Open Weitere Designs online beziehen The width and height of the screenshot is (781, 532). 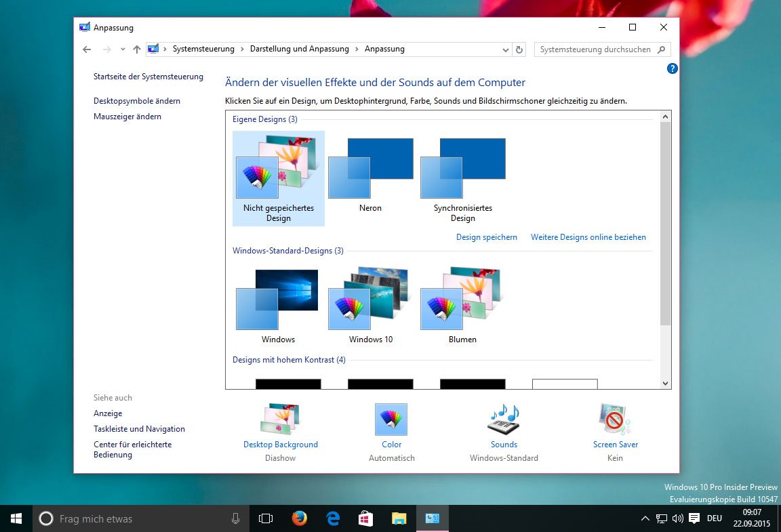[588, 237]
